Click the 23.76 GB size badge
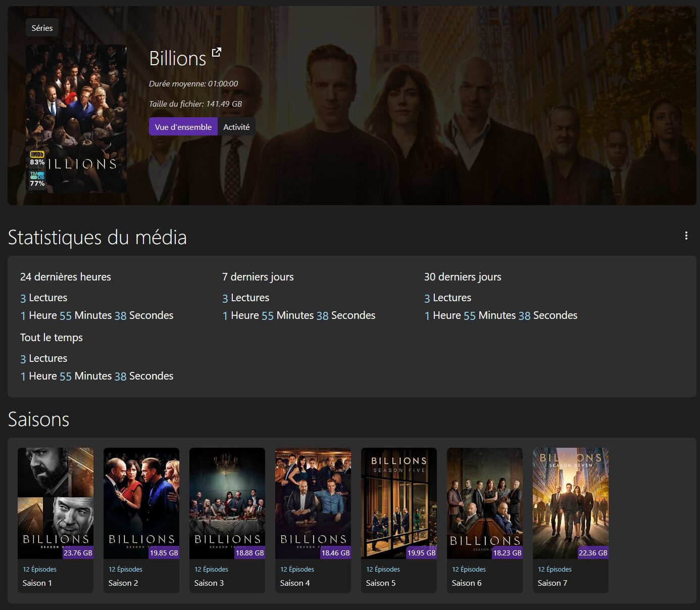The image size is (700, 610). coord(78,553)
